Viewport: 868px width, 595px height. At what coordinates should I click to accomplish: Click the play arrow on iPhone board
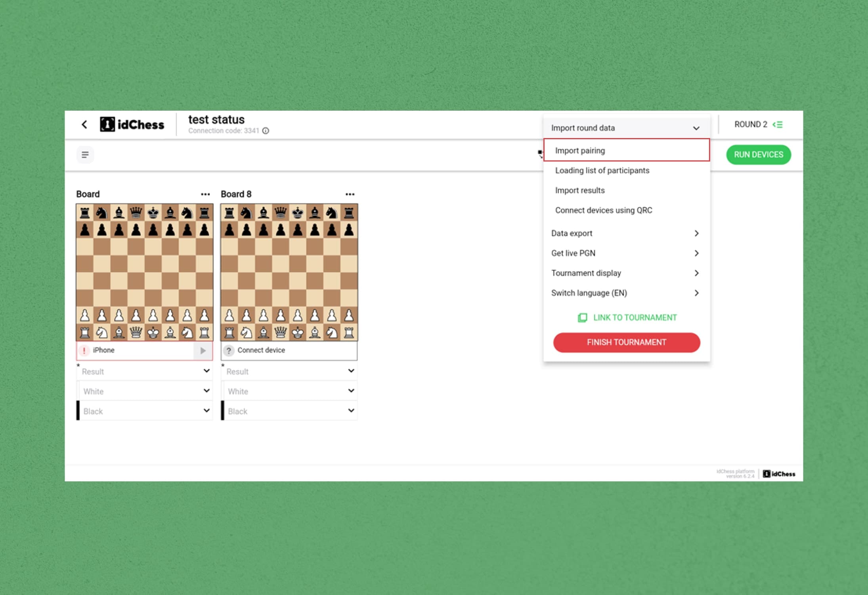tap(203, 351)
